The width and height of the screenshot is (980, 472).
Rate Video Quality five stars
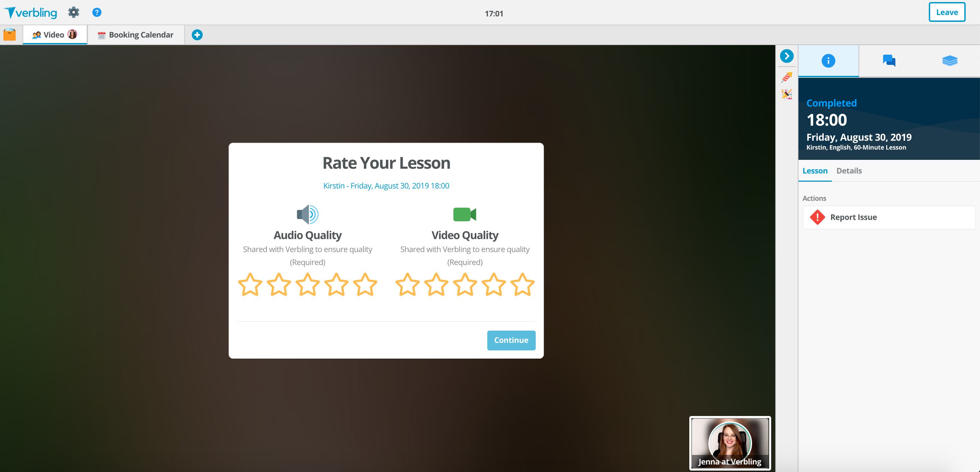pos(523,285)
